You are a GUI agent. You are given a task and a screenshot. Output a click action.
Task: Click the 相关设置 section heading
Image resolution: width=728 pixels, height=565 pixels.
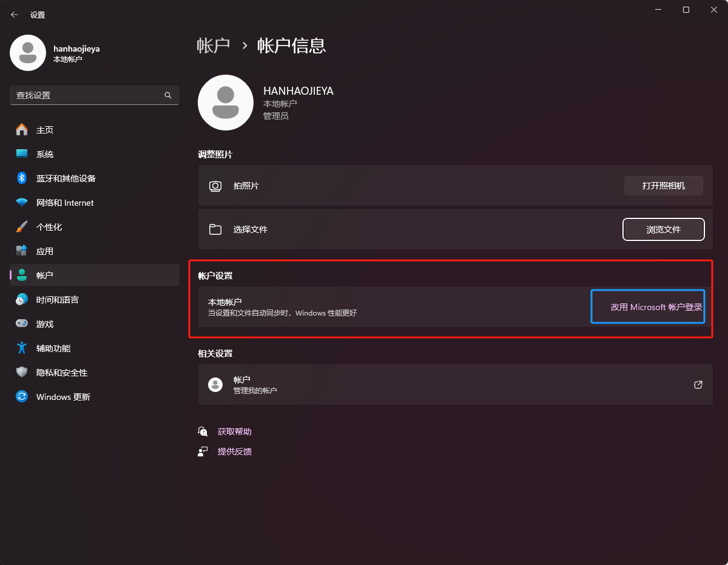[x=215, y=353]
